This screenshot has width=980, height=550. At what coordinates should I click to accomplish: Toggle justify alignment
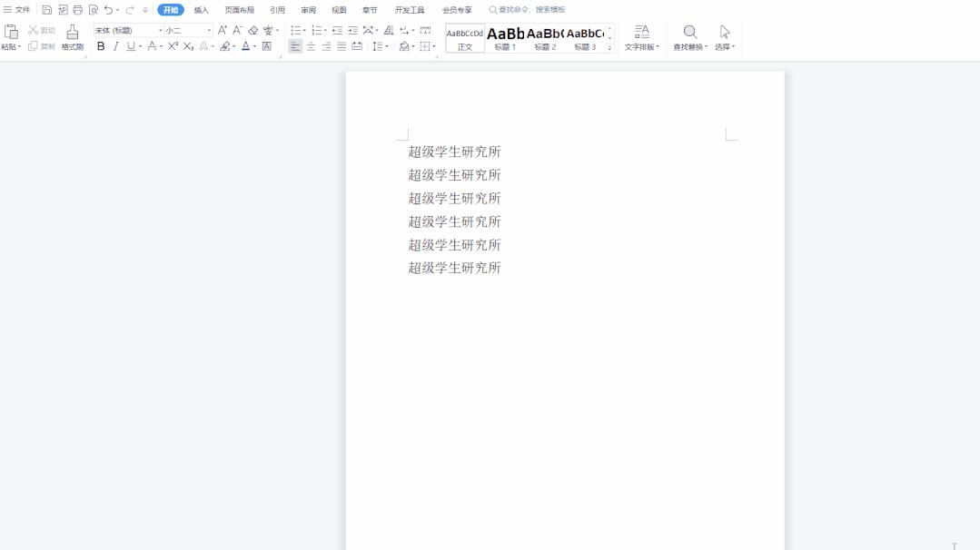[x=342, y=46]
